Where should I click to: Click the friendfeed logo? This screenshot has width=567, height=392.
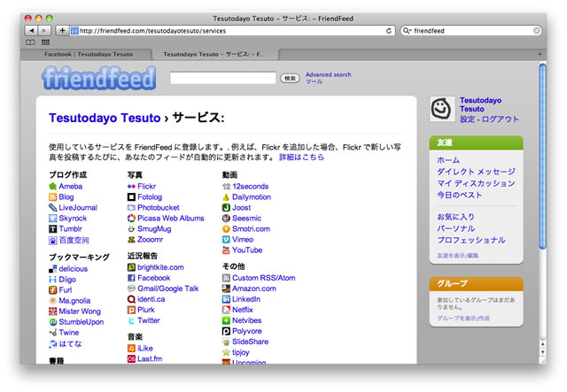point(98,78)
